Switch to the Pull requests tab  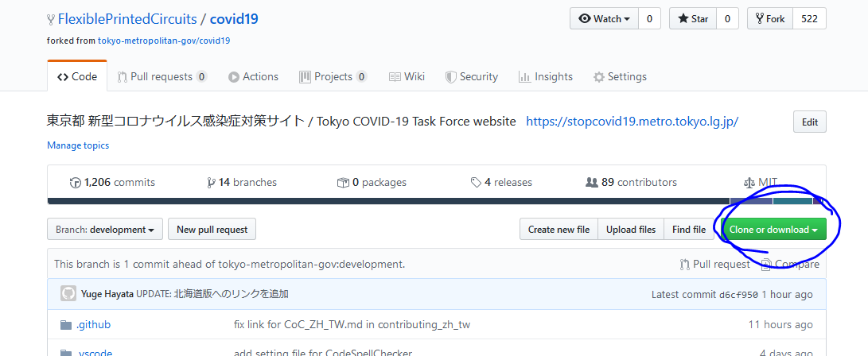pos(162,77)
